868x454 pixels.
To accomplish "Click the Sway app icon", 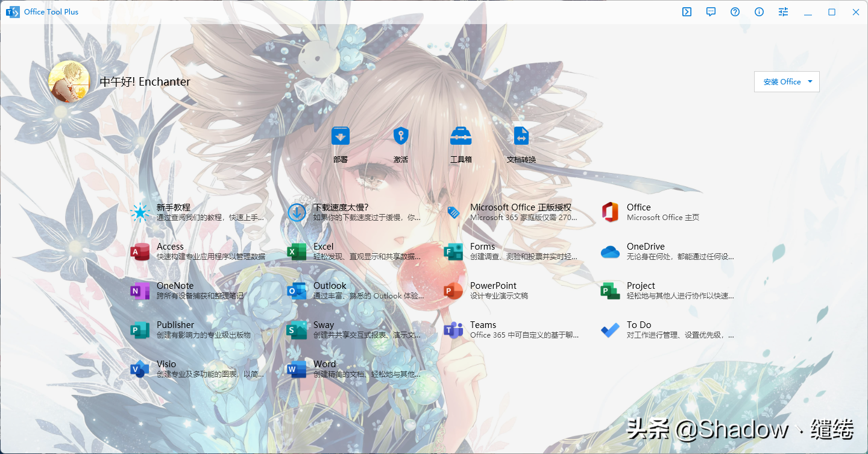I will pyautogui.click(x=297, y=330).
